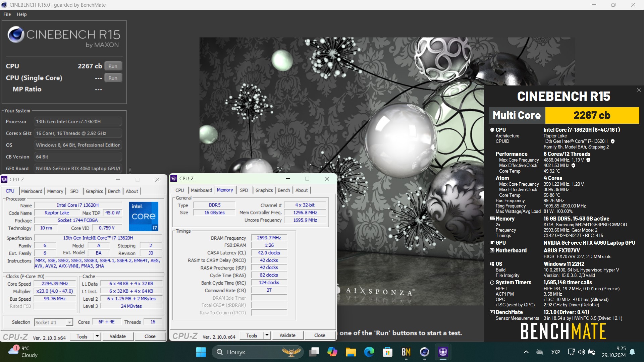Click Close button in left CPU-Z window
The image size is (644, 362).
coord(150,336)
